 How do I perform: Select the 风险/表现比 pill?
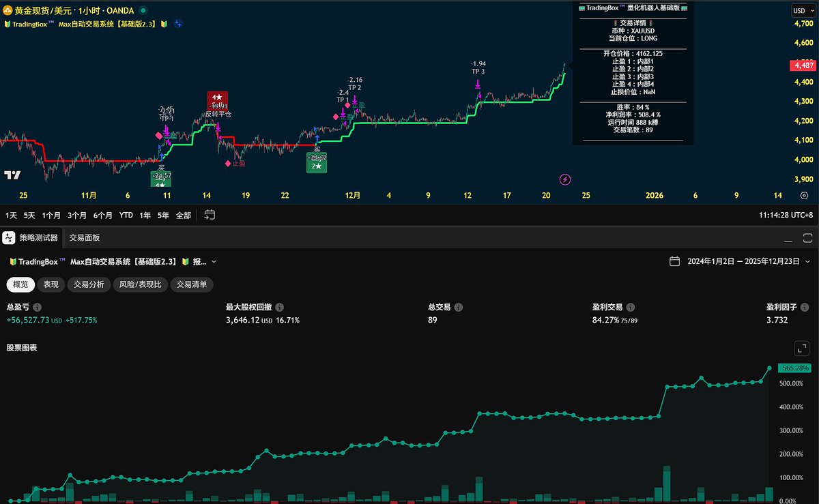point(141,284)
